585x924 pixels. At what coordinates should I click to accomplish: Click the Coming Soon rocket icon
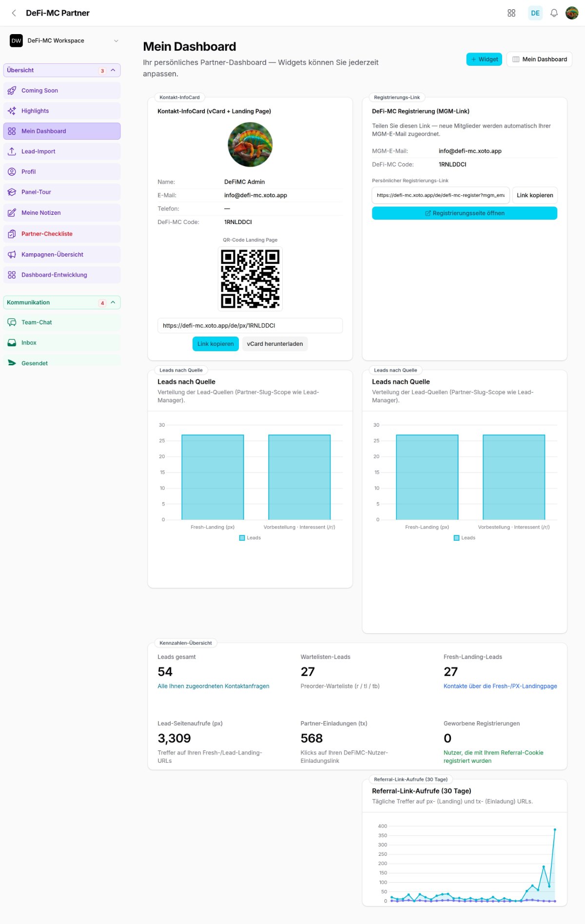tap(12, 91)
